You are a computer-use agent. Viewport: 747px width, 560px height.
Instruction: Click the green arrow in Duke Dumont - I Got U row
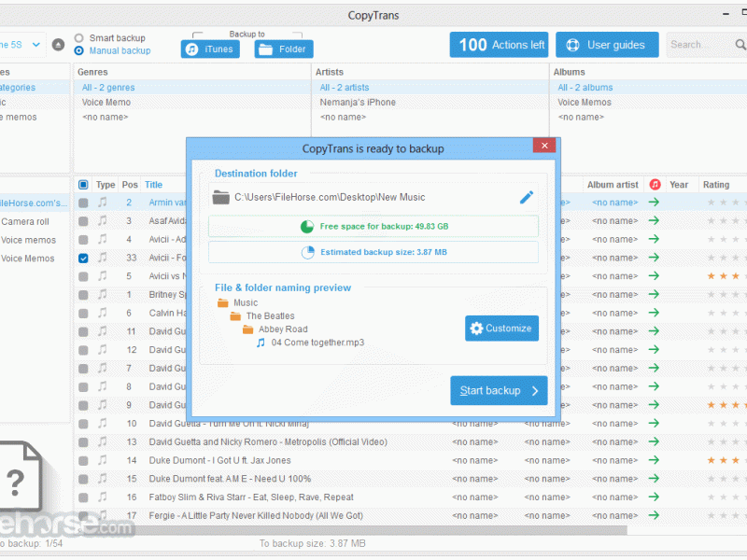pos(655,460)
